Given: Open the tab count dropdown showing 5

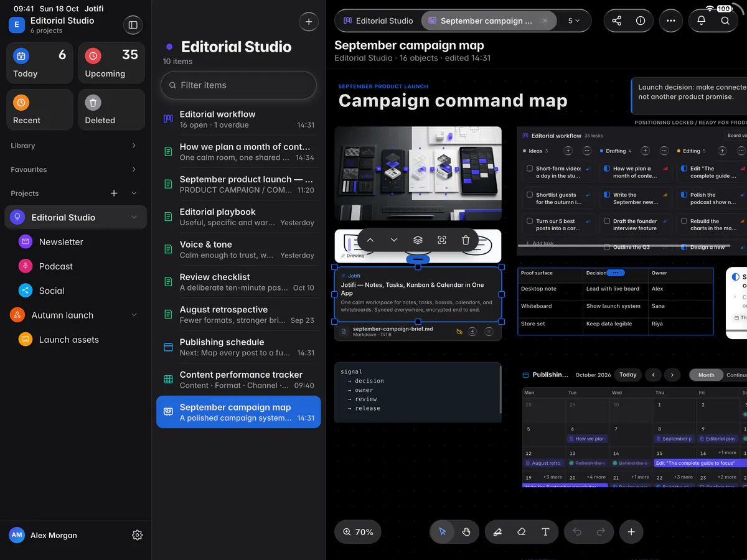Looking at the screenshot, I should [574, 21].
